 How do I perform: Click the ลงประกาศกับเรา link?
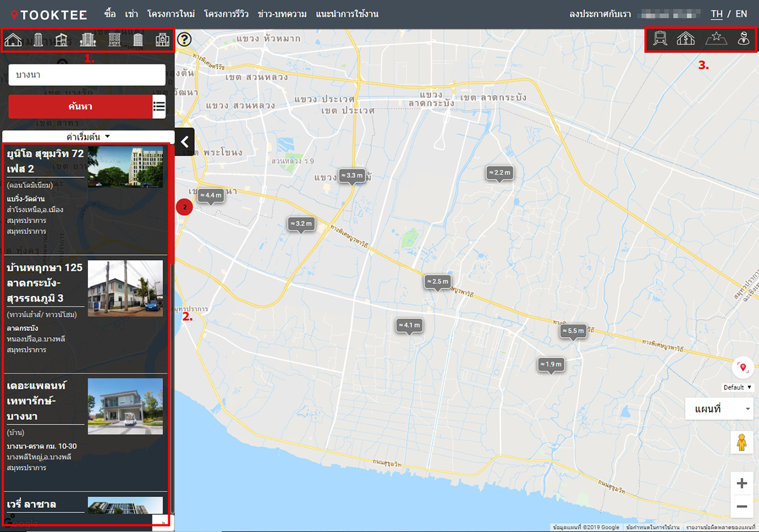point(600,14)
